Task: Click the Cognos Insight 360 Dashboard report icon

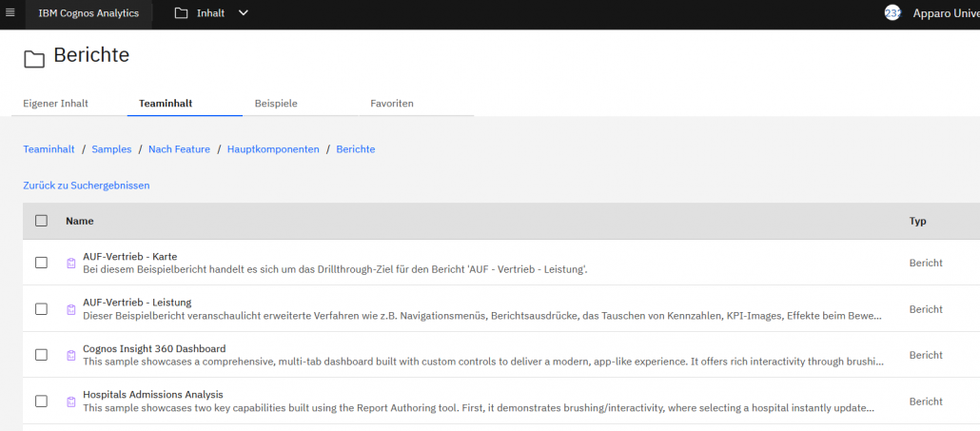Action: (70, 355)
